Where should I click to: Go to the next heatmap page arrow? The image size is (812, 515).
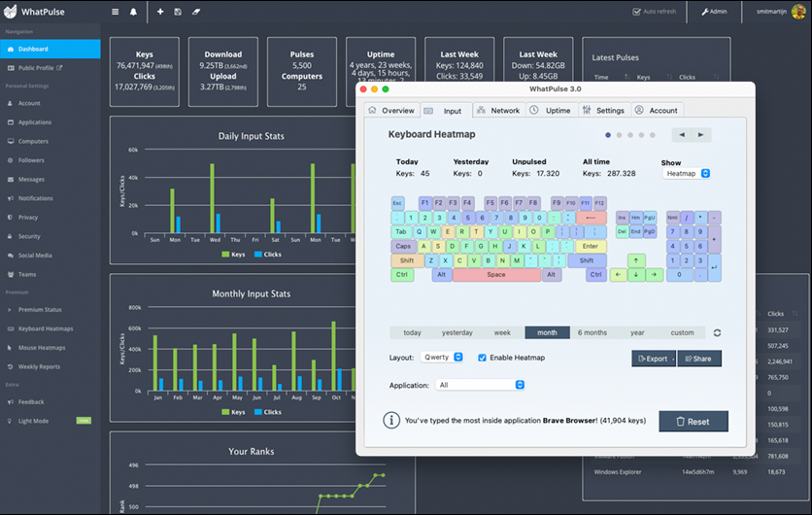click(x=700, y=135)
